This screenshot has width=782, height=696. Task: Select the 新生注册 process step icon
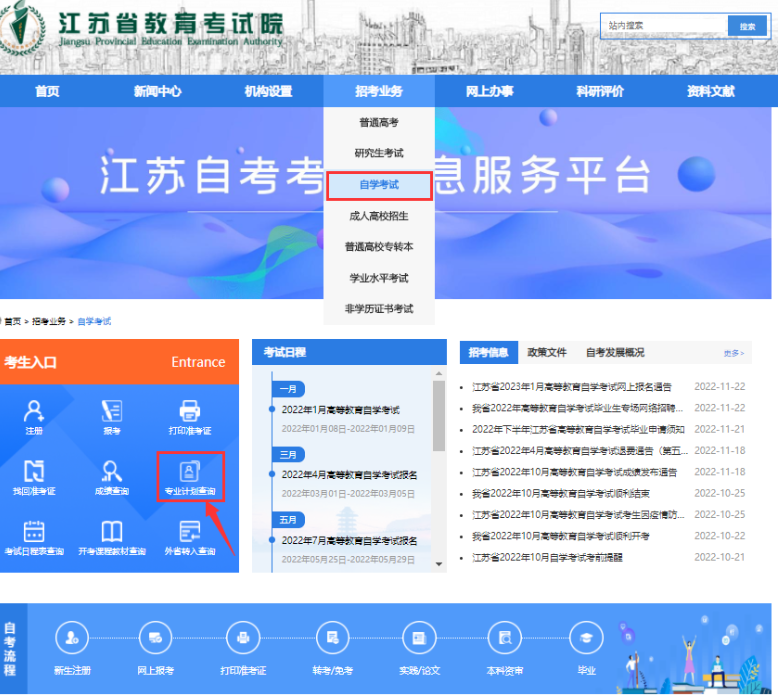pyautogui.click(x=72, y=638)
